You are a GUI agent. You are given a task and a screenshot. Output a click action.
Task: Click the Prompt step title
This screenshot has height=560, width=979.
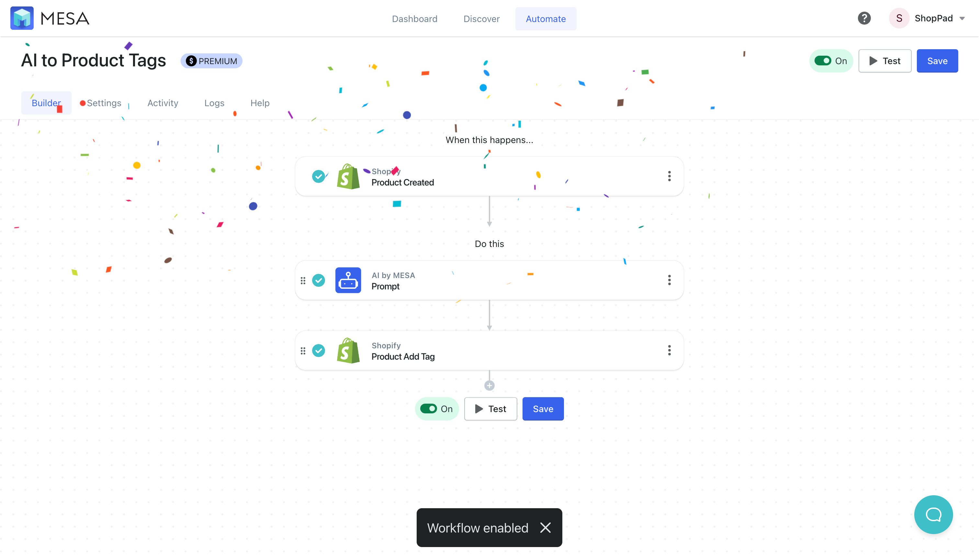pyautogui.click(x=386, y=286)
